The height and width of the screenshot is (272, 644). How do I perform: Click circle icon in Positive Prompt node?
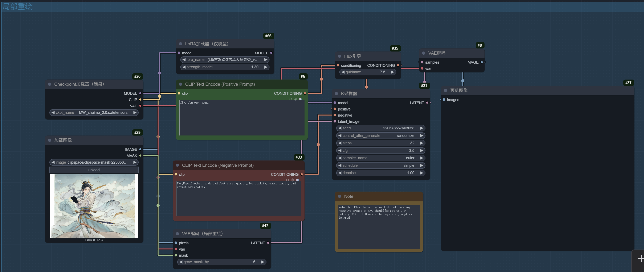tap(290, 99)
